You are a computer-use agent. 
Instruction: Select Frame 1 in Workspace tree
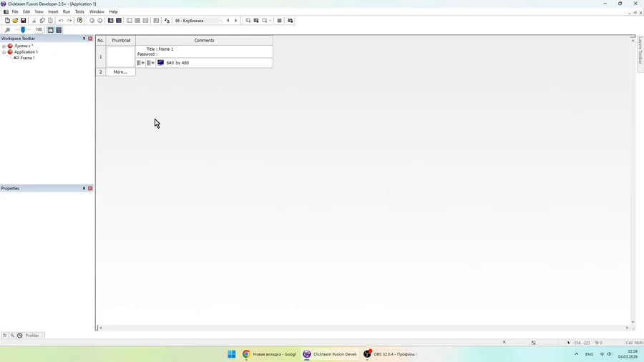(x=27, y=58)
